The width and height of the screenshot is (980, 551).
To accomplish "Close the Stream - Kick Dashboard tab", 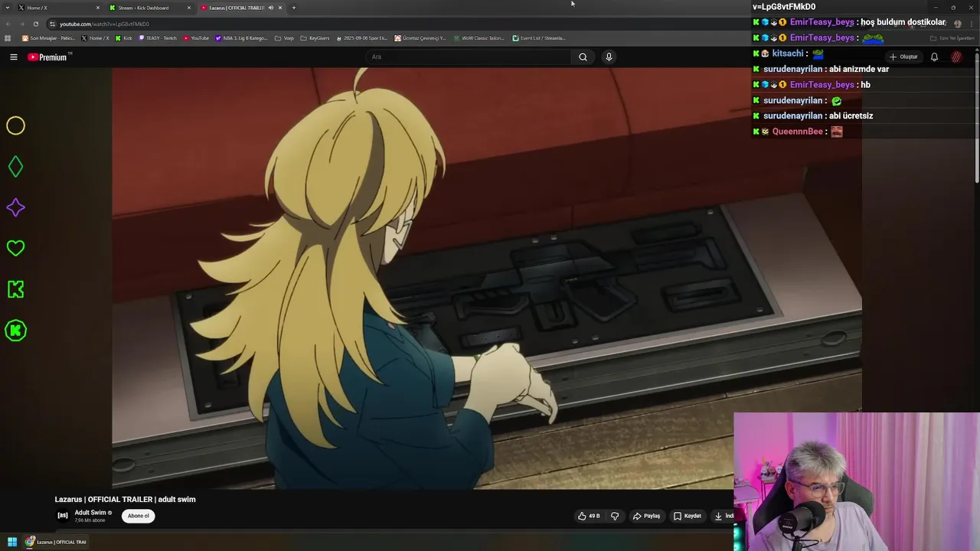I will [189, 8].
